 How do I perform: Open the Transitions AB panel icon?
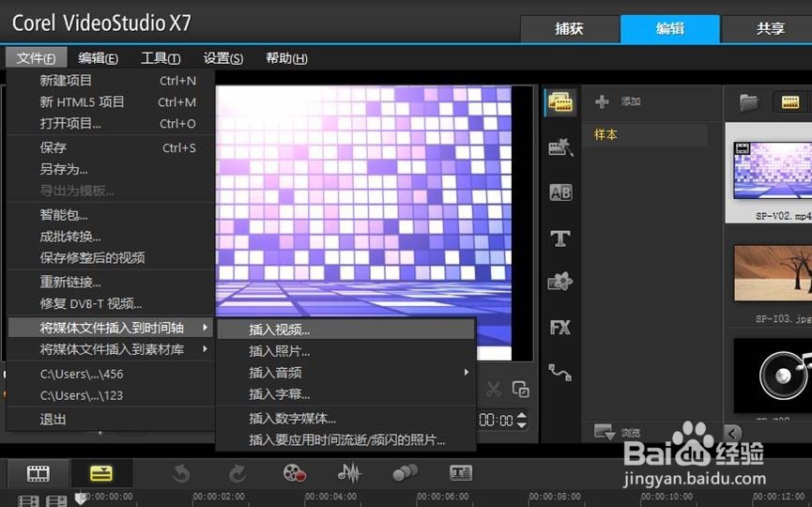point(560,192)
